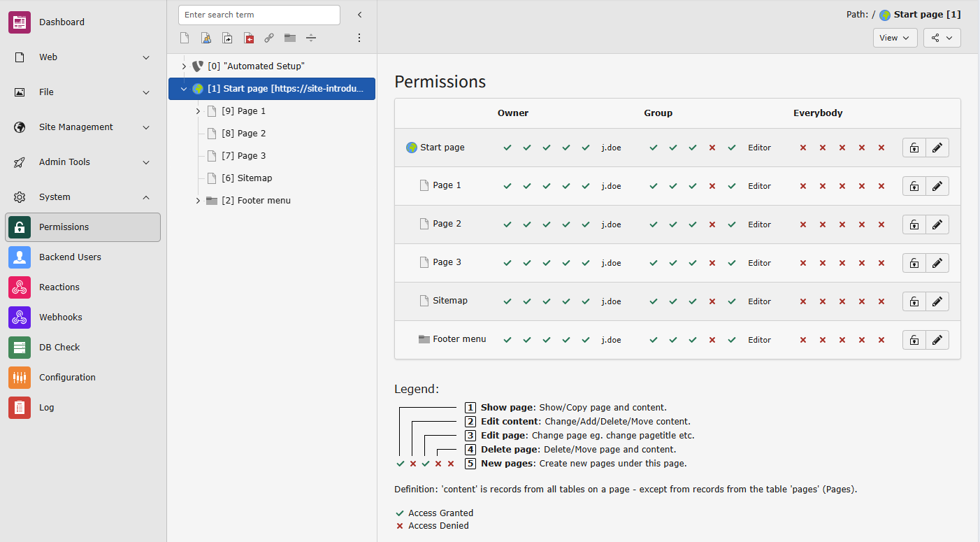Toggle the lock button for Page 3
The height and width of the screenshot is (542, 980).
[914, 263]
